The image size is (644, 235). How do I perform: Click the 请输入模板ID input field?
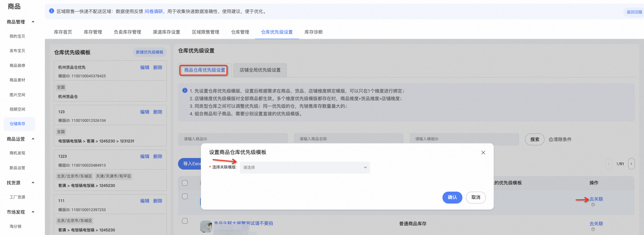click(464, 139)
